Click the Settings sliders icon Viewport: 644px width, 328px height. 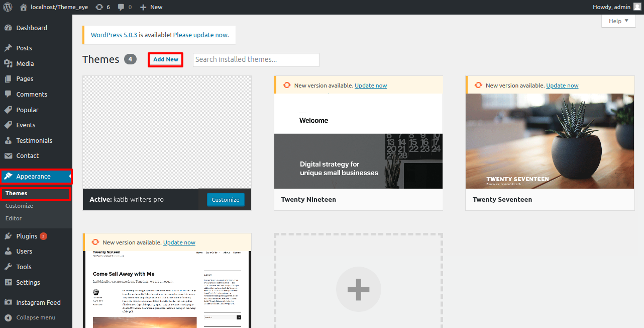coord(8,282)
